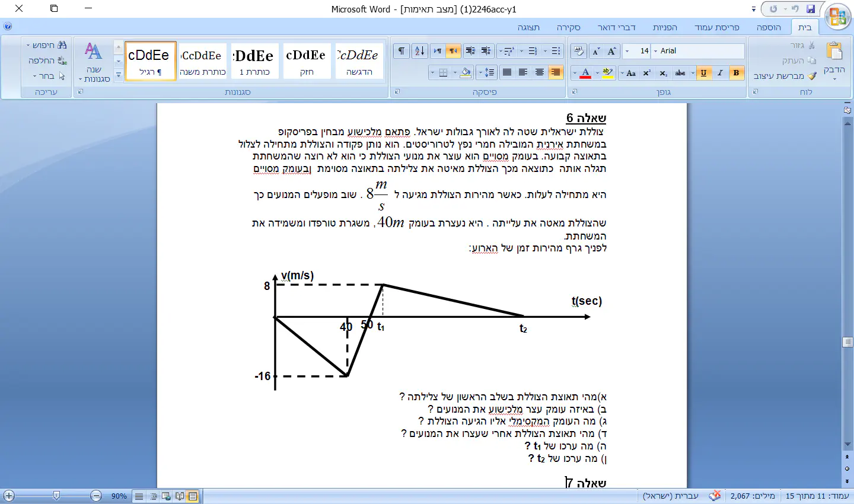Image resolution: width=854 pixels, height=504 pixels.
Task: Open the סקירה (Review) ribbon tab
Action: tap(568, 27)
